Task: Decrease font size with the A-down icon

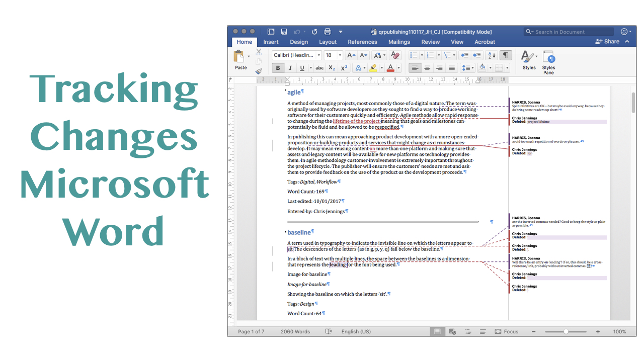Action: click(364, 55)
